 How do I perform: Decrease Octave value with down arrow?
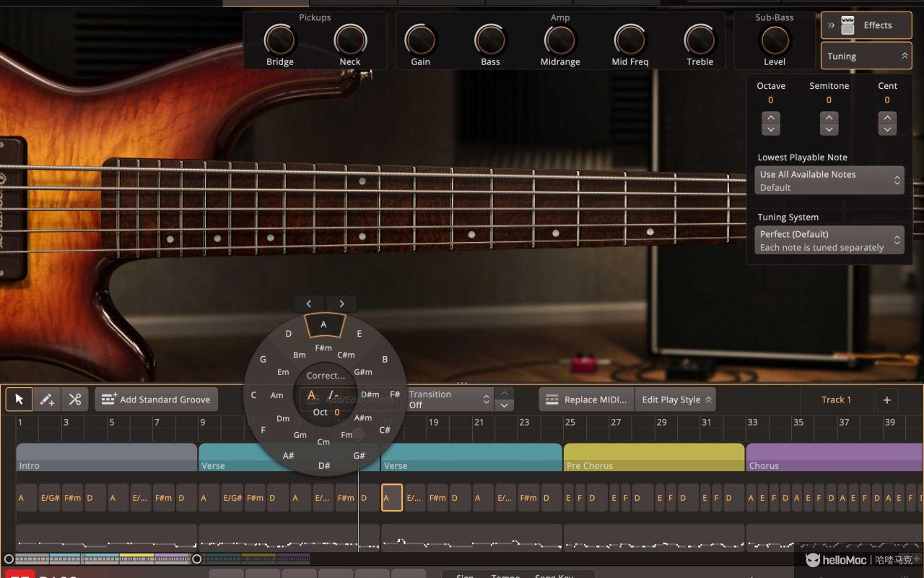[x=771, y=129]
